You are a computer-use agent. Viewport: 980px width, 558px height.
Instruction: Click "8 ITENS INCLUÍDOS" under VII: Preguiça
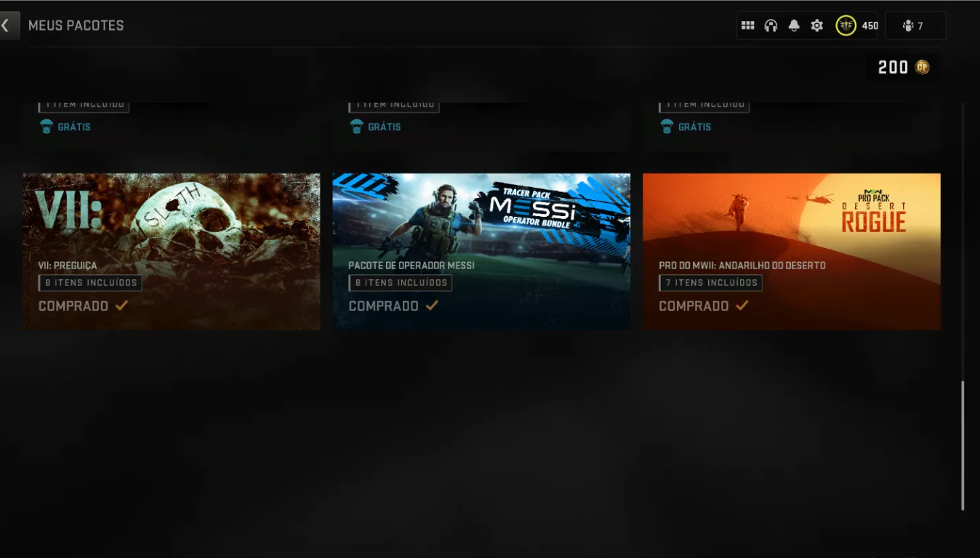tap(90, 283)
